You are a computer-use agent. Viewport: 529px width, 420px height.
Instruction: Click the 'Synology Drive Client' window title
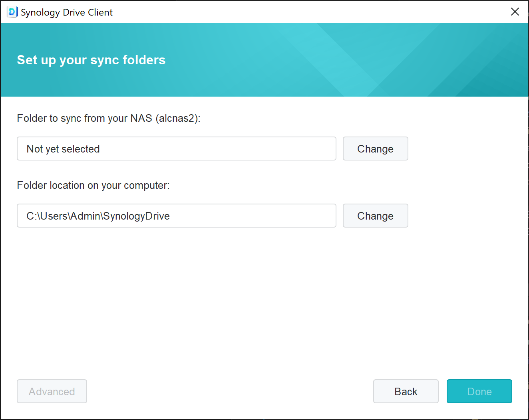coord(67,12)
